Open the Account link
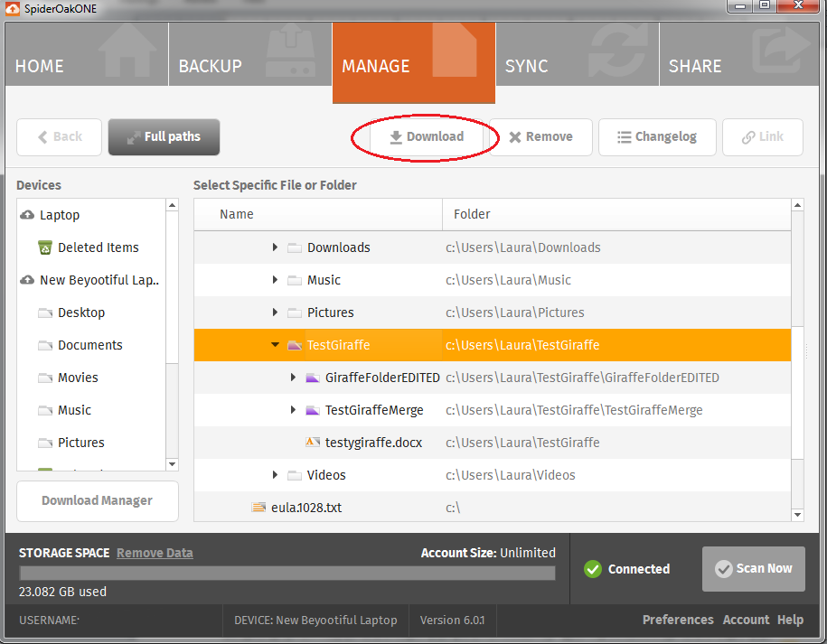827x644 pixels. pyautogui.click(x=746, y=620)
